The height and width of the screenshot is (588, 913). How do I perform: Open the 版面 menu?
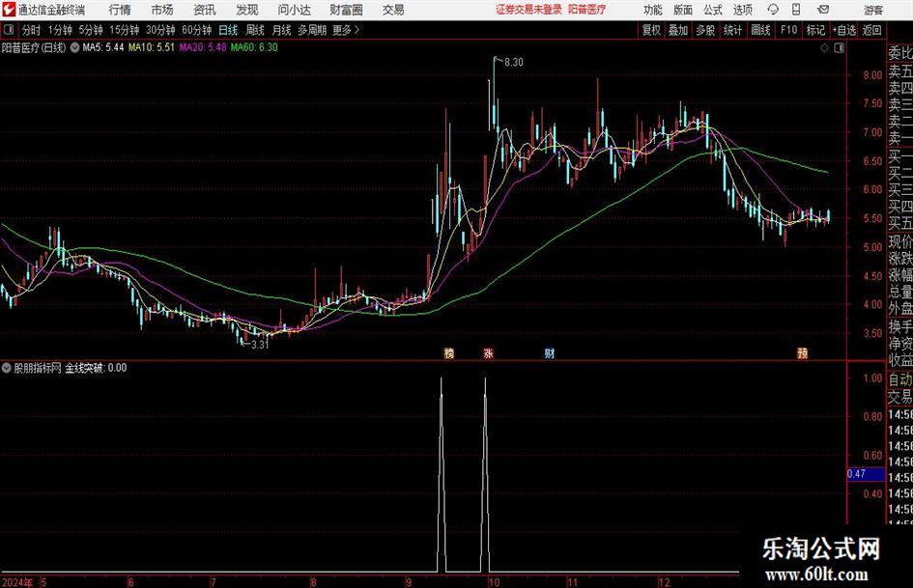tap(683, 10)
